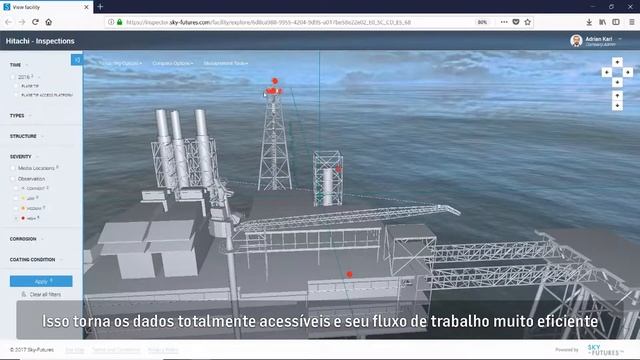Open the browser home page

click(x=49, y=22)
